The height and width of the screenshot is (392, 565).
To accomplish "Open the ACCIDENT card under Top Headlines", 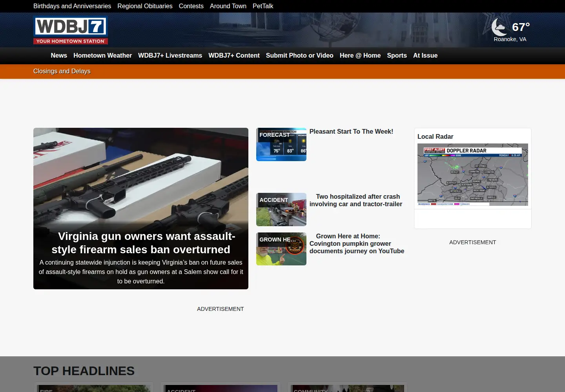I will click(x=221, y=388).
